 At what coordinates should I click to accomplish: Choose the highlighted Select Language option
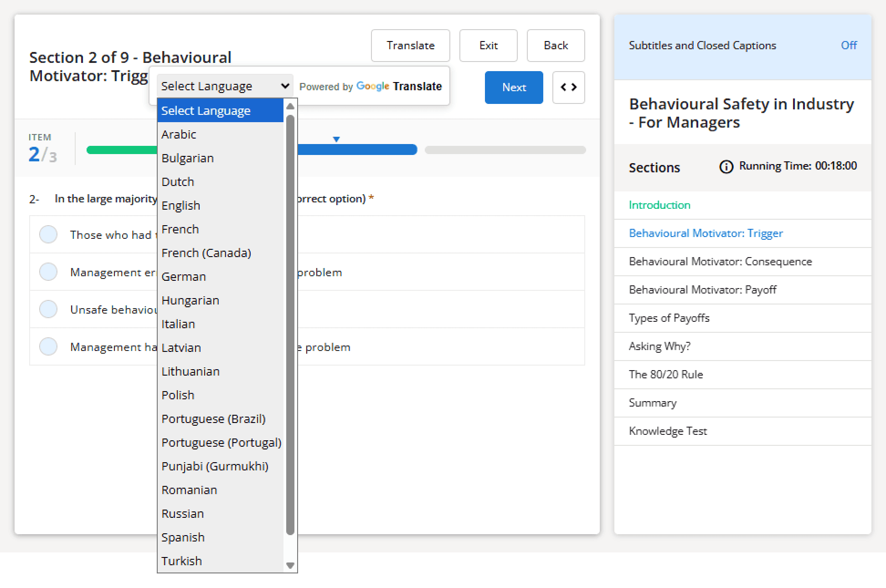tap(221, 110)
